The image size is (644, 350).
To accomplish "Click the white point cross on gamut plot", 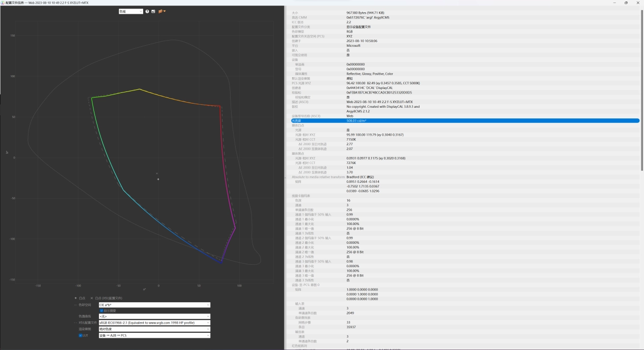I will click(158, 179).
